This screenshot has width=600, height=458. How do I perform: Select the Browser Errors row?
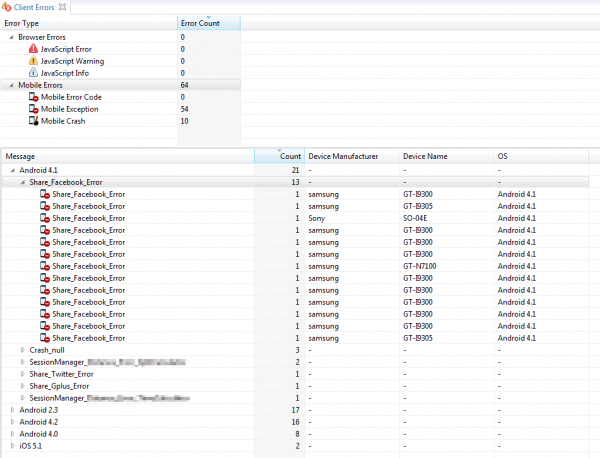[121, 37]
